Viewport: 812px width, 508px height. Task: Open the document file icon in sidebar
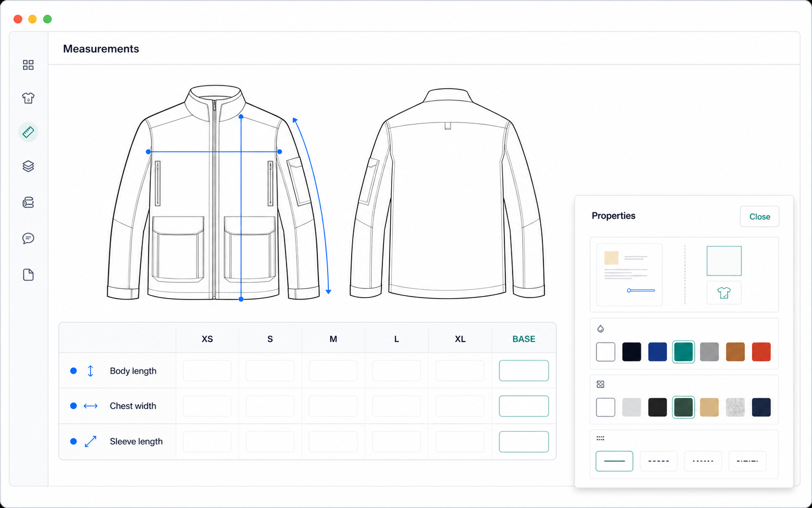coord(28,275)
